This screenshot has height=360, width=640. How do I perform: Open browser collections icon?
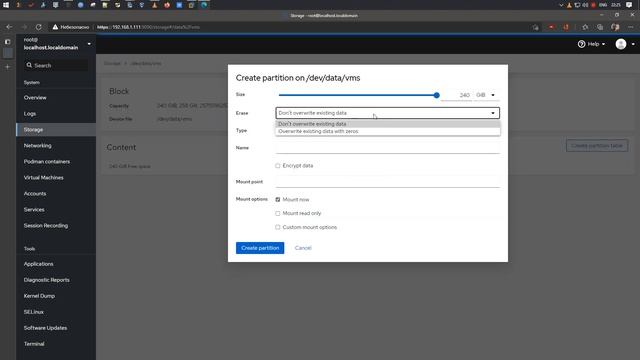600,27
